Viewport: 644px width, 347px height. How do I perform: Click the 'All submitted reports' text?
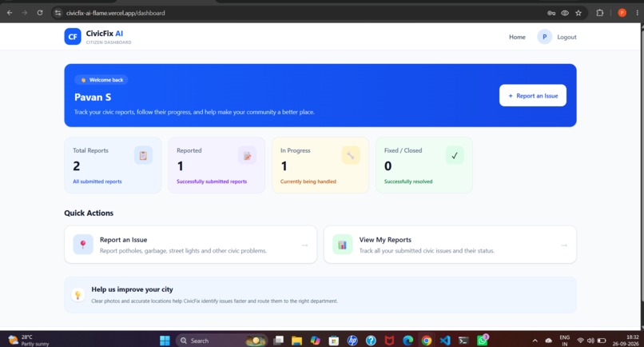pyautogui.click(x=97, y=181)
